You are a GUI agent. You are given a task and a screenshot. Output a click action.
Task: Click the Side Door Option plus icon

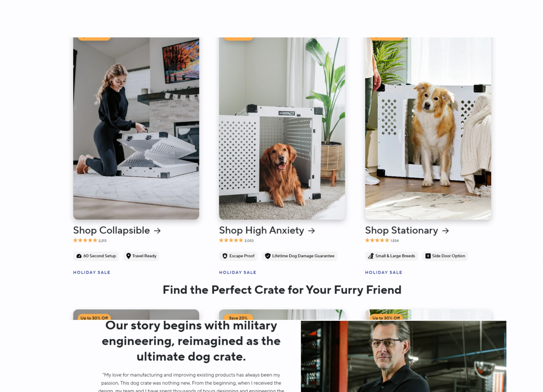click(428, 256)
